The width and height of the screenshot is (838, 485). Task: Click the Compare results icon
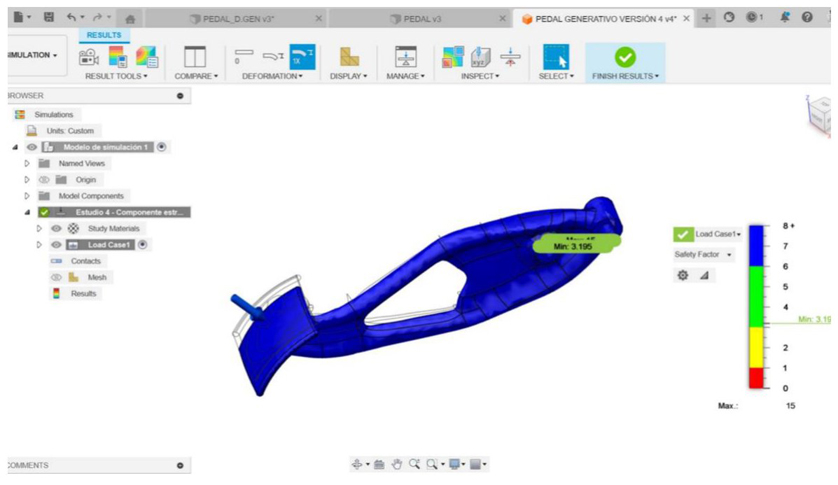point(195,57)
